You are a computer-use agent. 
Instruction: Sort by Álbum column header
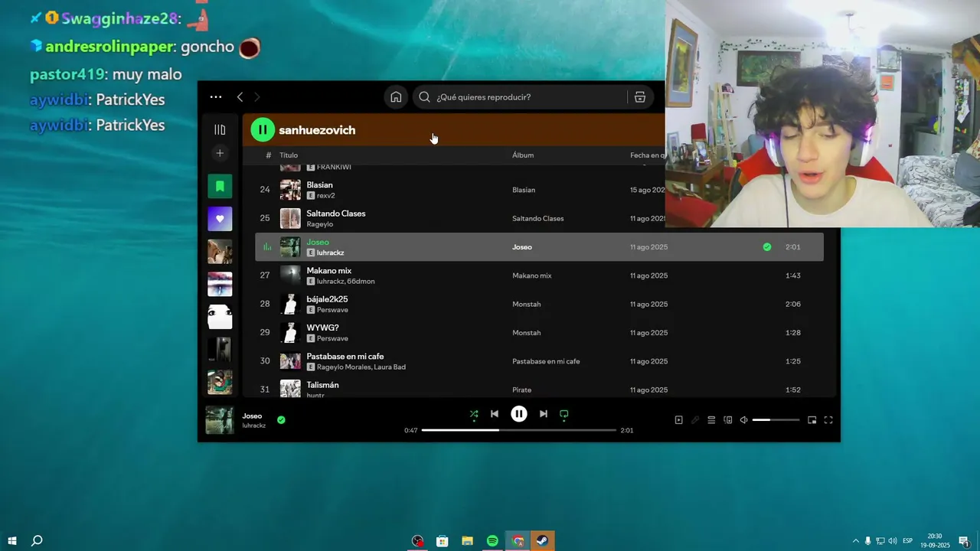point(523,155)
